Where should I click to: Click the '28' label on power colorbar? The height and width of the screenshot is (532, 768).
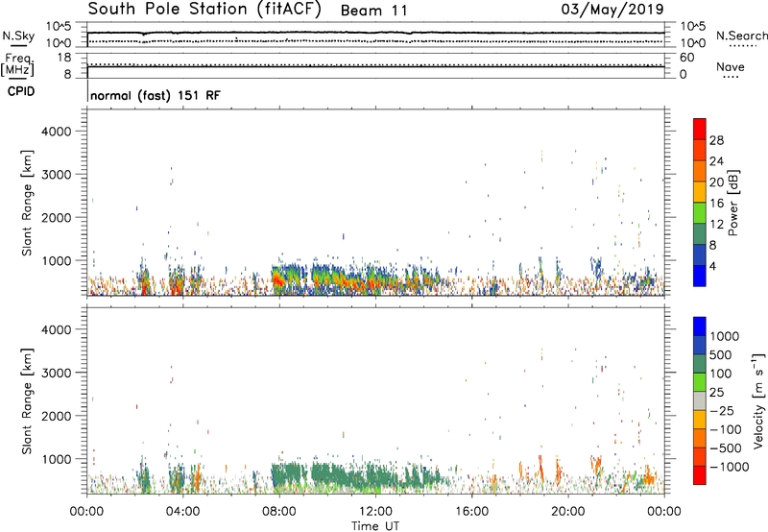click(x=716, y=140)
